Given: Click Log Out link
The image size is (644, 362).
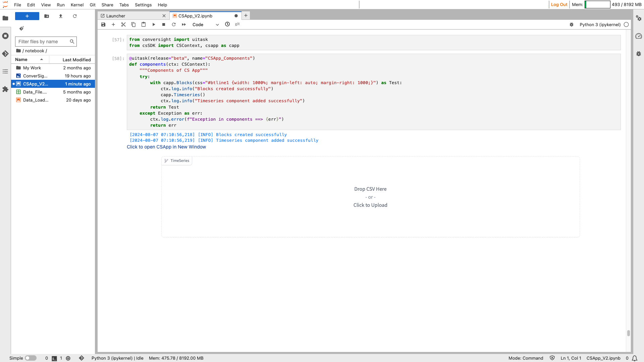Looking at the screenshot, I should click(559, 5).
